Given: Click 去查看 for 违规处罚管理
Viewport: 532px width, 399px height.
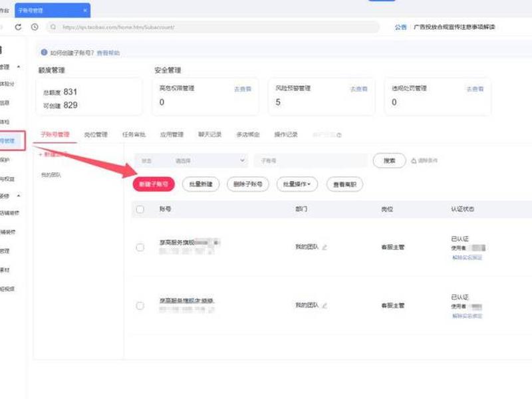Looking at the screenshot, I should coord(475,89).
